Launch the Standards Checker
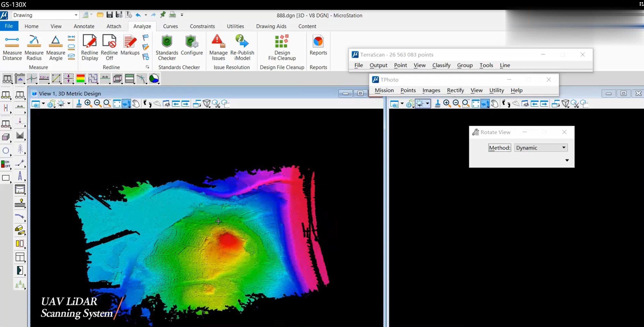This screenshot has height=327, width=644. 167,48
